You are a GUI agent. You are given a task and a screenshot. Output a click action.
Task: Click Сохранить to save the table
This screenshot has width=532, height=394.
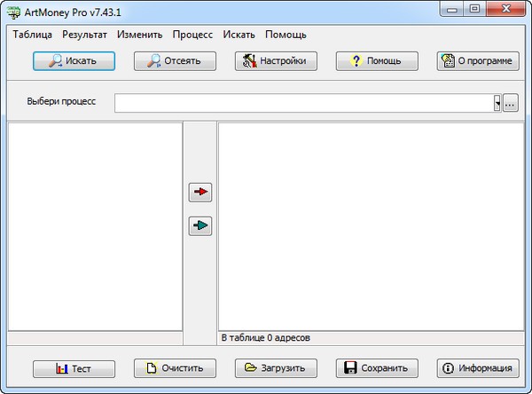click(377, 368)
